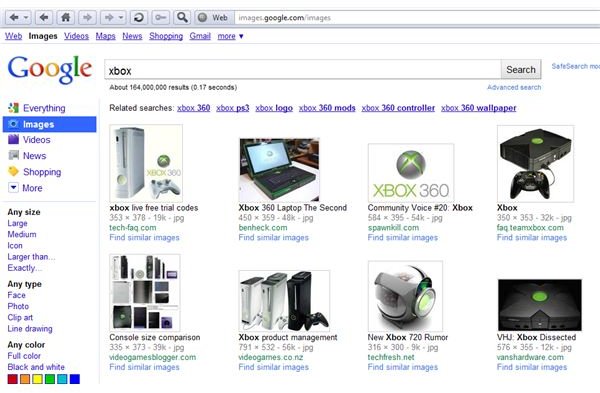
Task: Click the magnifying glass search toolbar icon
Action: tap(182, 17)
